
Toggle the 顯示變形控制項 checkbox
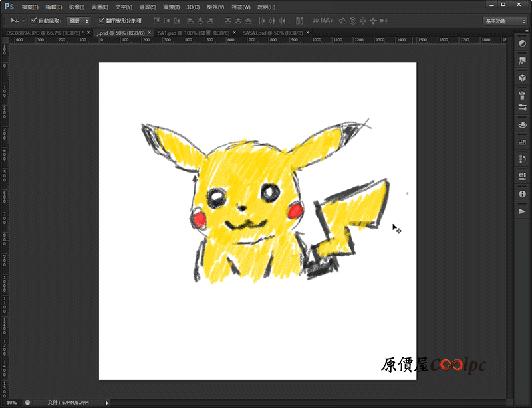coord(101,21)
